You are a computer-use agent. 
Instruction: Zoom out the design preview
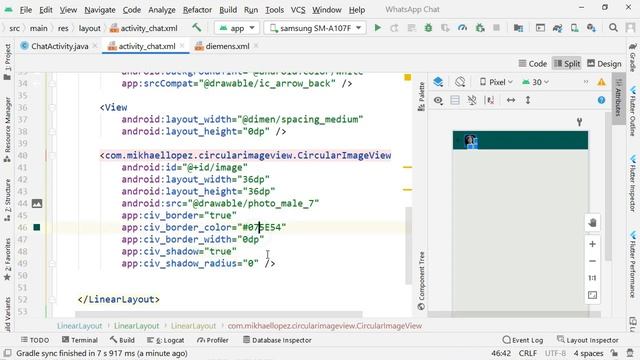coord(592,261)
